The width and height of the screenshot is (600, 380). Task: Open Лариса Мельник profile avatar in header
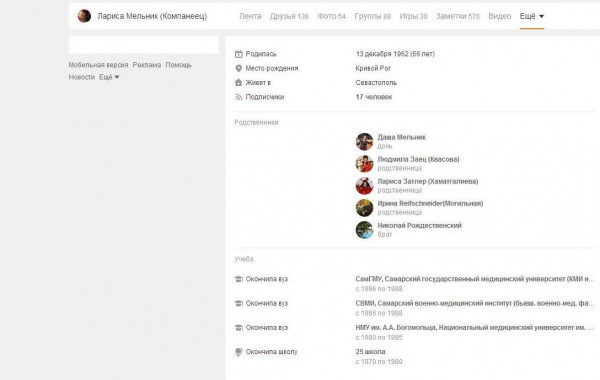[x=84, y=16]
